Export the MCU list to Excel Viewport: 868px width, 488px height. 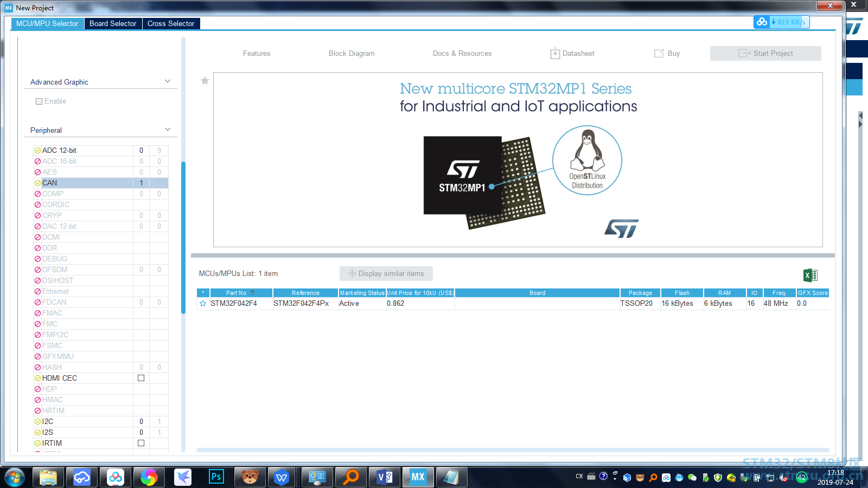point(810,275)
